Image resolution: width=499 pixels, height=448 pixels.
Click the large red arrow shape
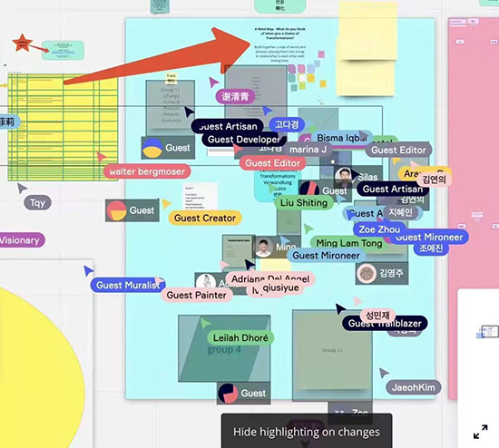[x=158, y=55]
